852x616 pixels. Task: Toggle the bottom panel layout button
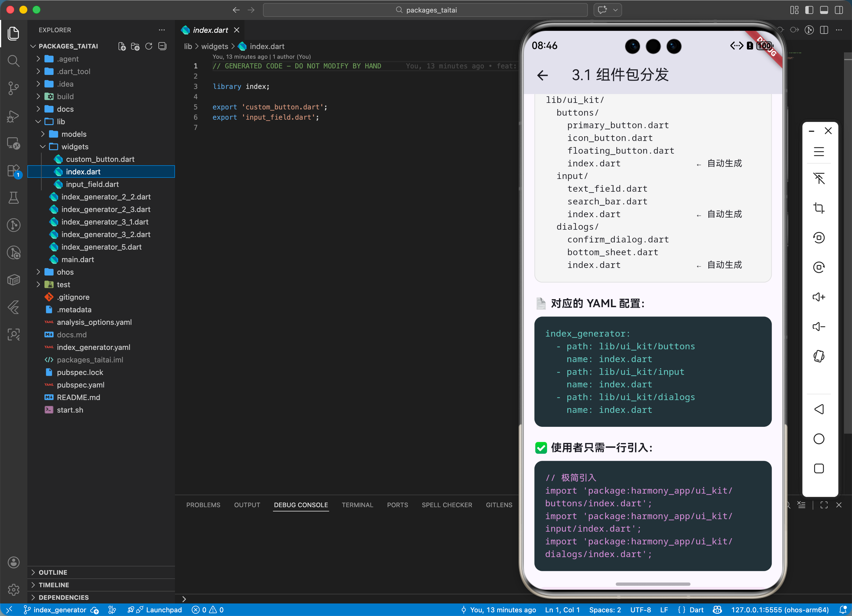(x=824, y=10)
